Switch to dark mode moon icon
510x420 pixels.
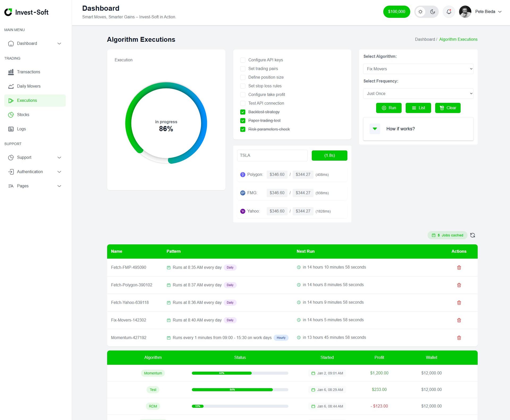click(x=432, y=12)
